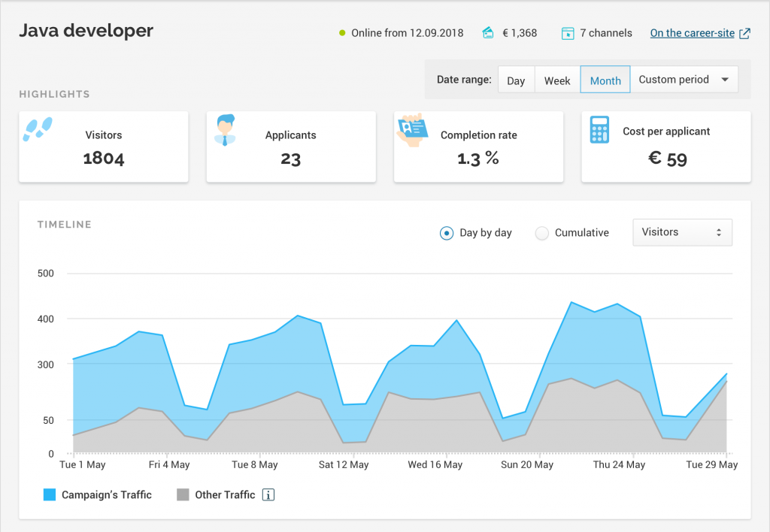This screenshot has height=532, width=770.
Task: Click the 400 y-axis label
Action: pos(46,319)
